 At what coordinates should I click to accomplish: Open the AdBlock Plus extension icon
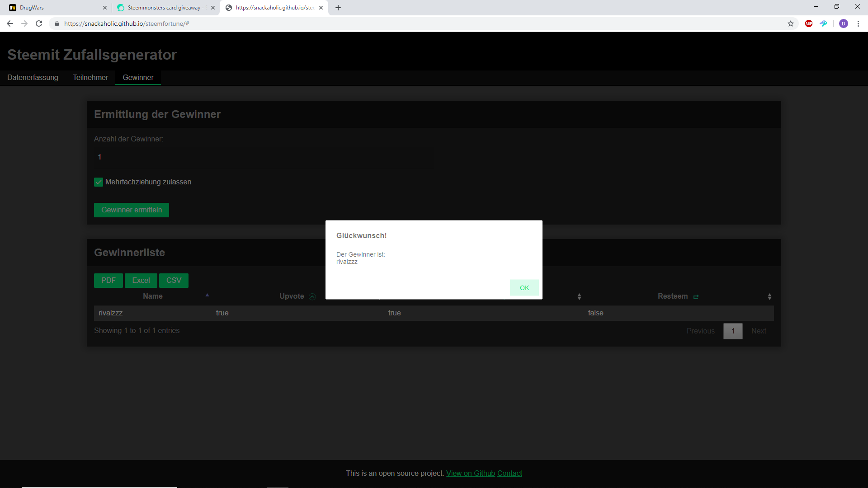(x=809, y=23)
